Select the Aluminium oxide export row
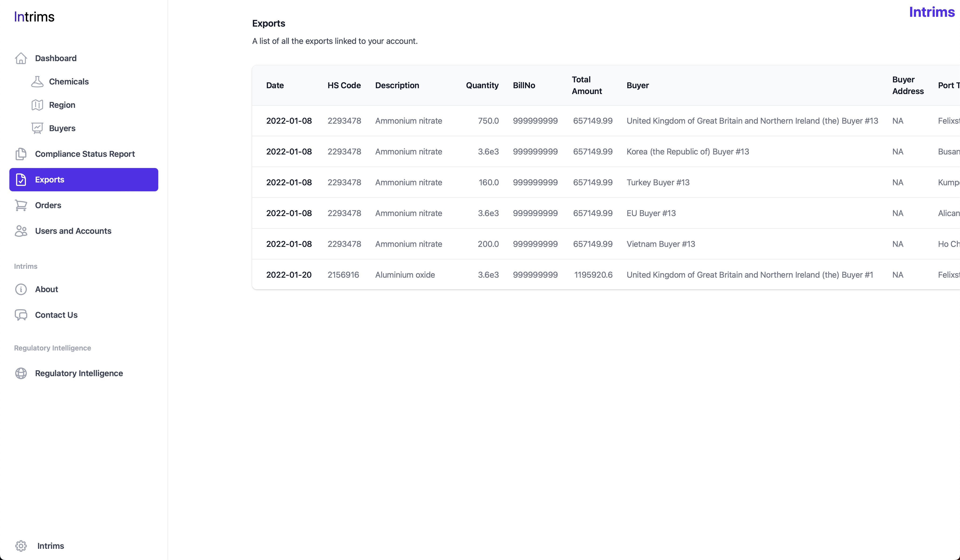This screenshot has width=960, height=560. point(405,275)
